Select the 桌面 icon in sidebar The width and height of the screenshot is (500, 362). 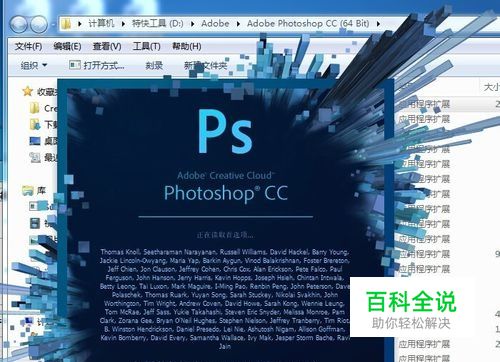pos(35,141)
